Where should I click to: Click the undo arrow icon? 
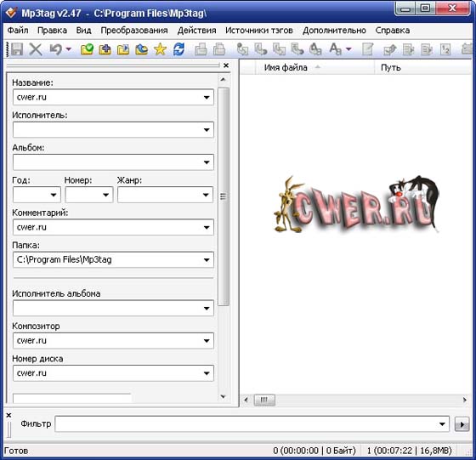(x=56, y=49)
